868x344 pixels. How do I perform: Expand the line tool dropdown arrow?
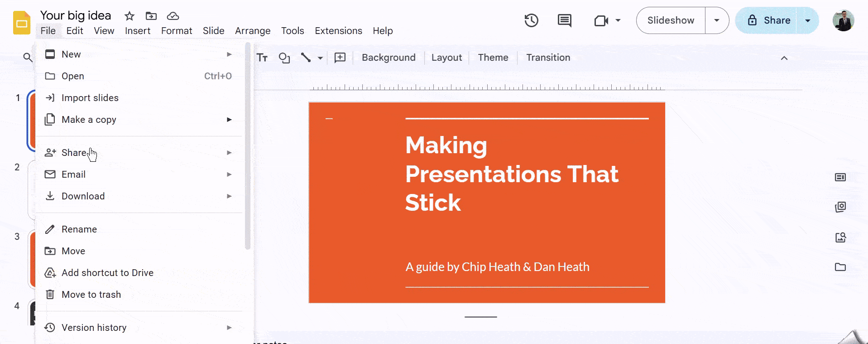320,58
